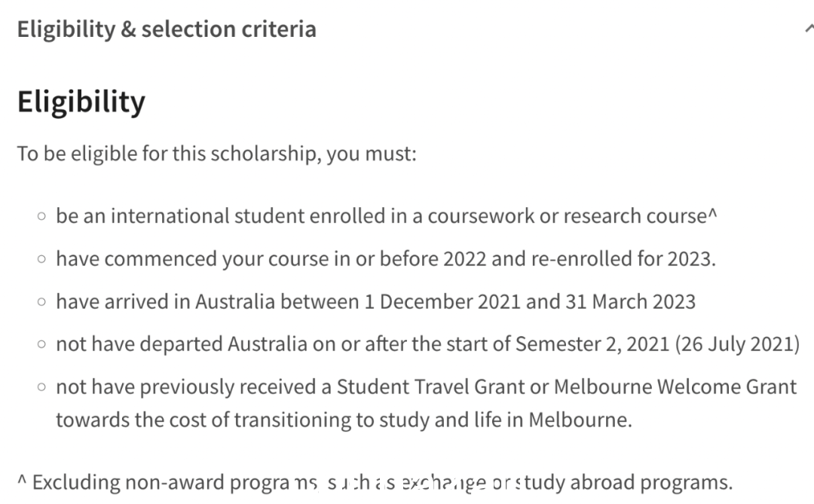Viewport: 814px width, 504px height.
Task: Click bullet marker beside 'have arrived in Australia'
Action: [41, 302]
